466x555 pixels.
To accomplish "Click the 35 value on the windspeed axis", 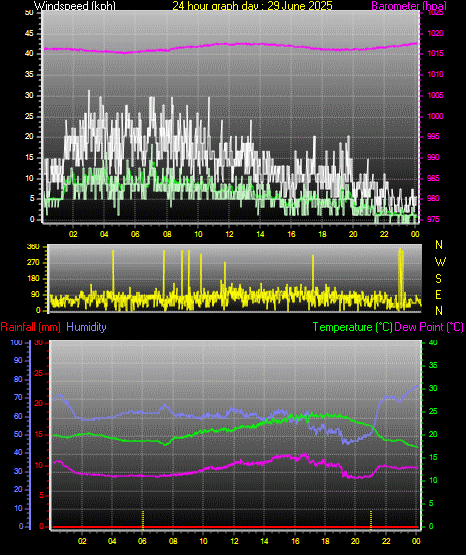I will pos(29,75).
